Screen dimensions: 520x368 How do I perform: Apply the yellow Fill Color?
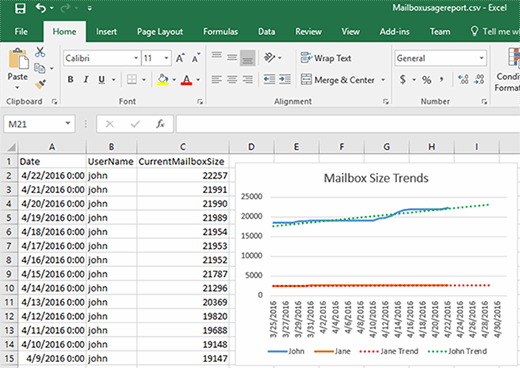click(x=163, y=79)
